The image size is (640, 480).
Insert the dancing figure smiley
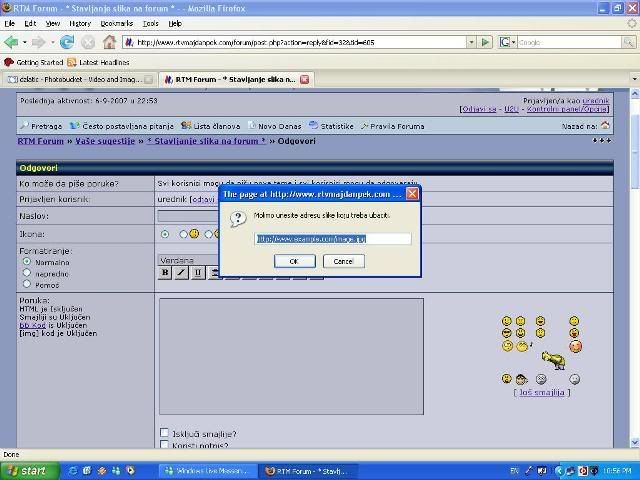(554, 360)
